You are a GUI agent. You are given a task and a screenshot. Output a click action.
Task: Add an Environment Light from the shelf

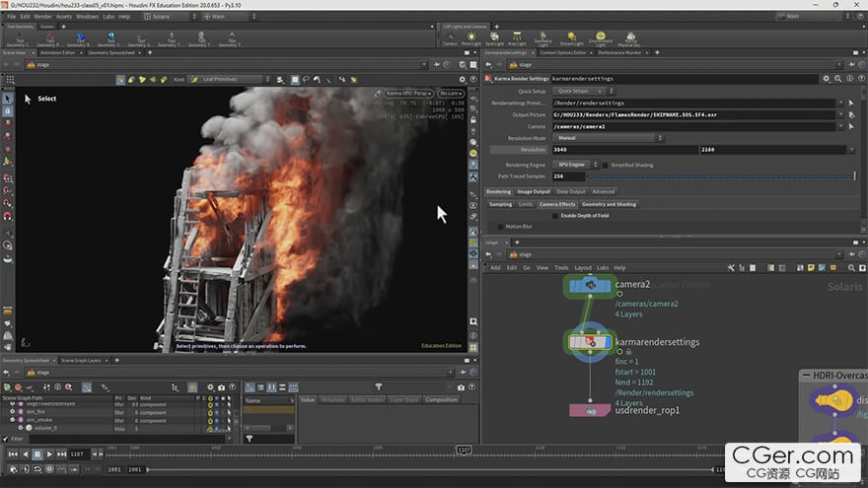[x=601, y=38]
